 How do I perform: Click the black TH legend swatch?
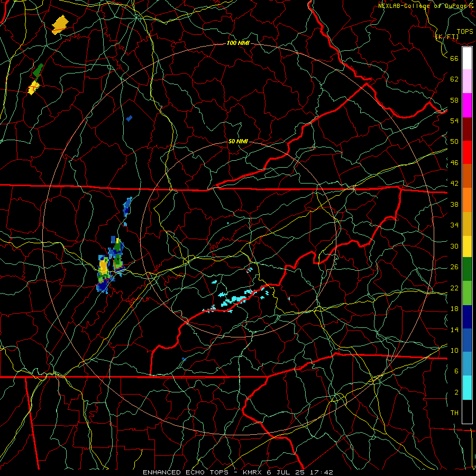coord(467,411)
